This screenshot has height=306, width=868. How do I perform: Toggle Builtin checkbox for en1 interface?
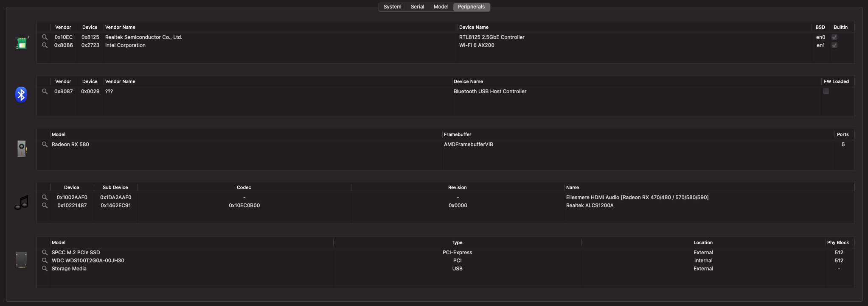[834, 45]
